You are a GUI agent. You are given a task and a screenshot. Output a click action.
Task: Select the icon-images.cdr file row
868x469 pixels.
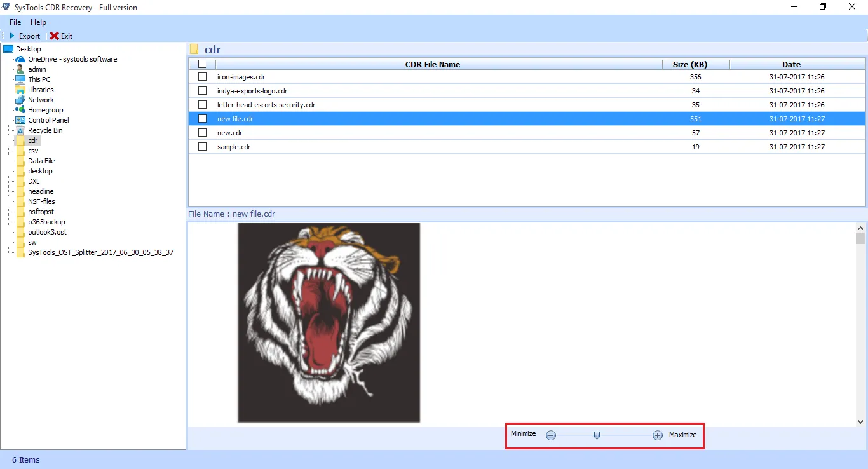[527, 77]
